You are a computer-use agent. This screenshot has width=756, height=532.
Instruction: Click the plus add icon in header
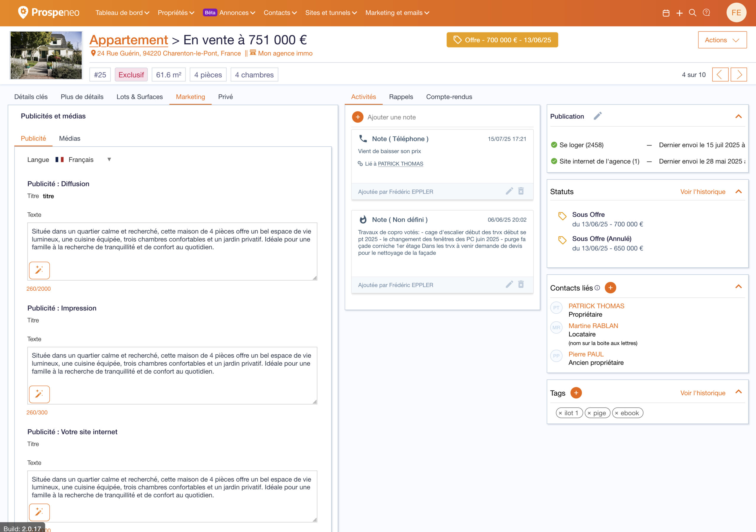tap(679, 13)
